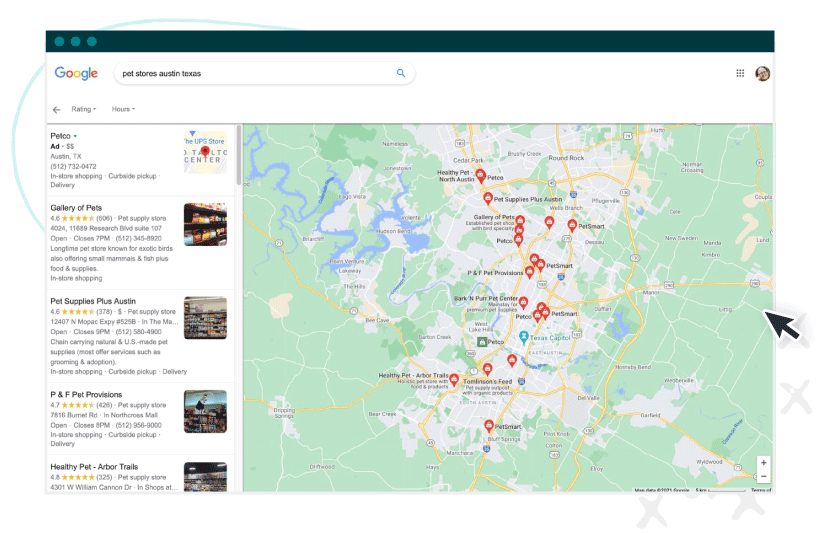Click the P & F Pet Provisions photo
The image size is (820, 533).
coord(206,411)
